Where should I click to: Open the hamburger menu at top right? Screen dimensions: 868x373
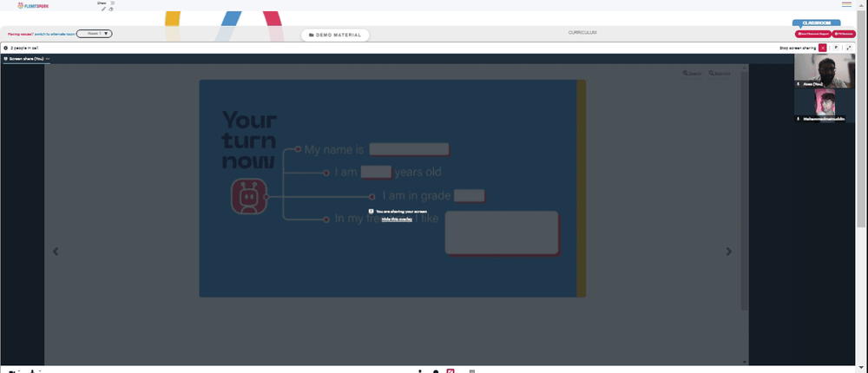[846, 4]
